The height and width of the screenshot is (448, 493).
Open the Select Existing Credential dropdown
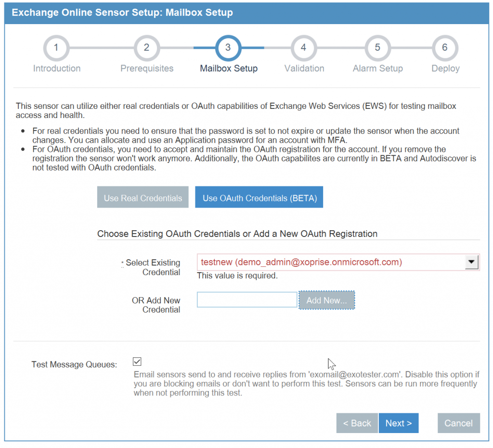[337, 262]
